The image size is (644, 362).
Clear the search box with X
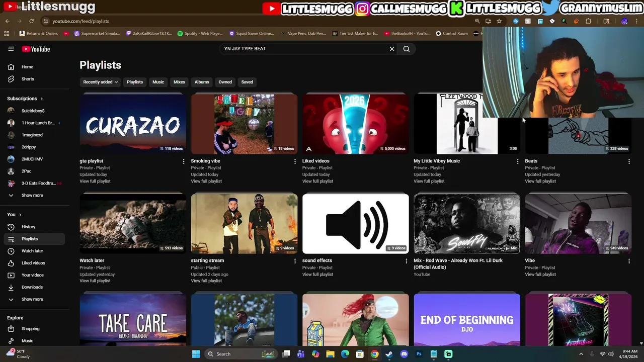(392, 49)
